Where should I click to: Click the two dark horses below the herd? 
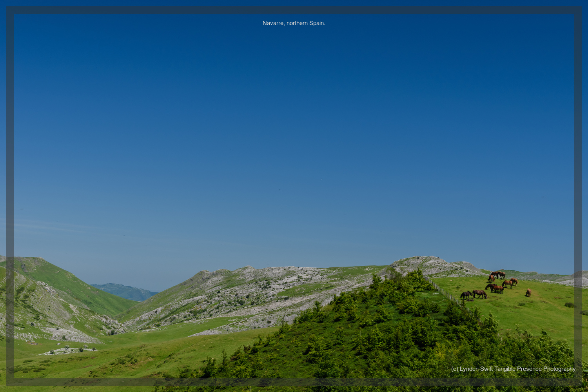(x=474, y=294)
